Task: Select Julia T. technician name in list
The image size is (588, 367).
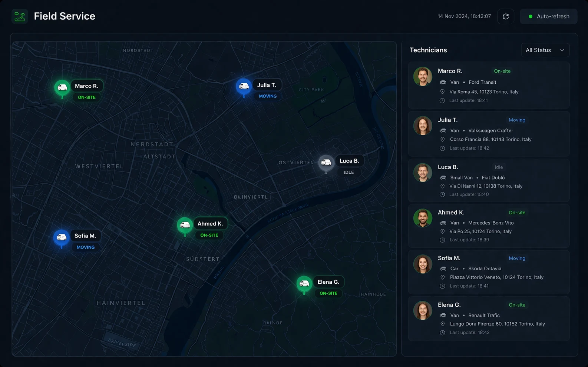Action: (x=447, y=120)
